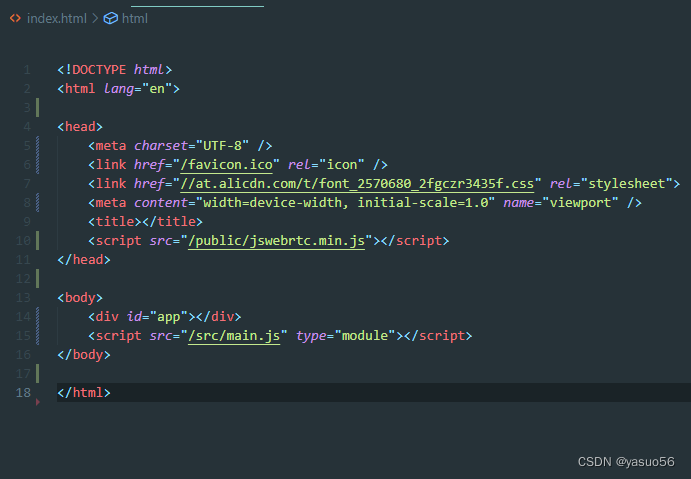691x479 pixels.
Task: Click line number 18 in gutter
Action: point(23,393)
